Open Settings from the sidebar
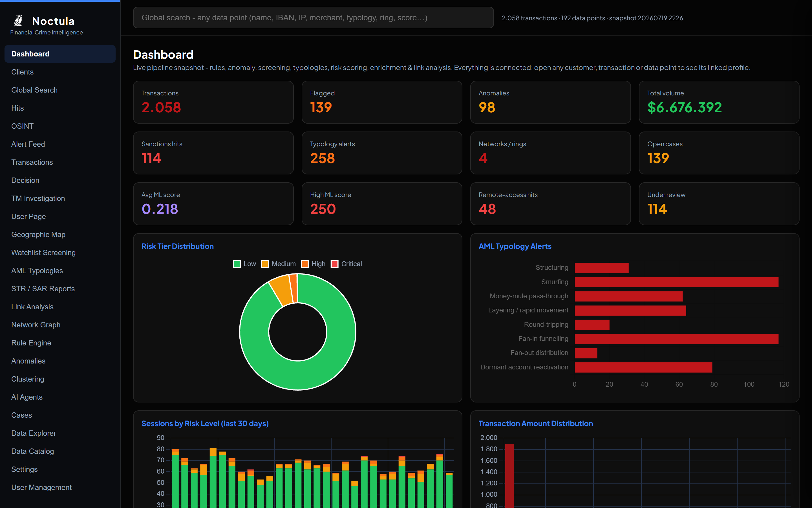The width and height of the screenshot is (812, 508). pyautogui.click(x=60, y=469)
